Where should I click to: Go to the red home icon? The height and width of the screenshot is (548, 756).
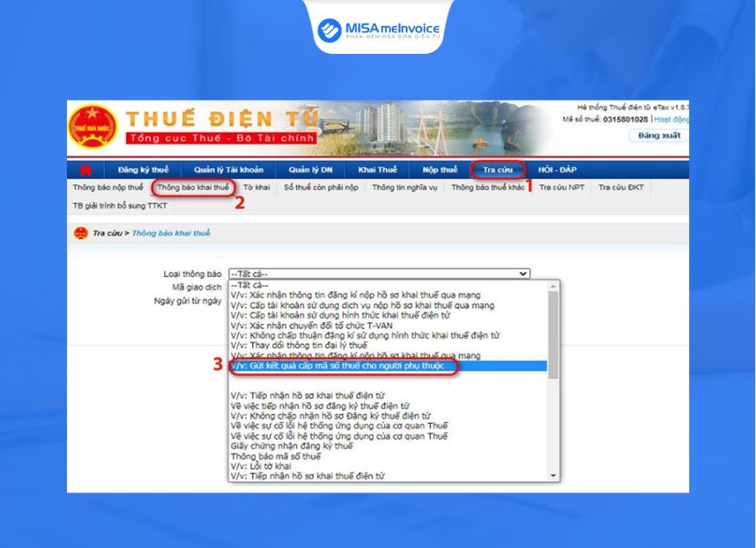click(86, 169)
